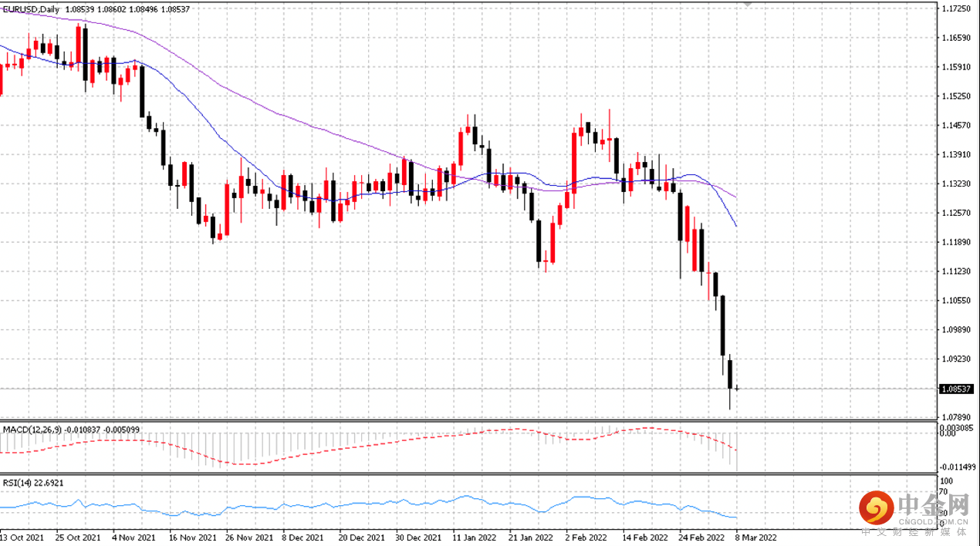The image size is (980, 546).
Task: Click the 1.11890 price axis label
Action: pos(956,242)
